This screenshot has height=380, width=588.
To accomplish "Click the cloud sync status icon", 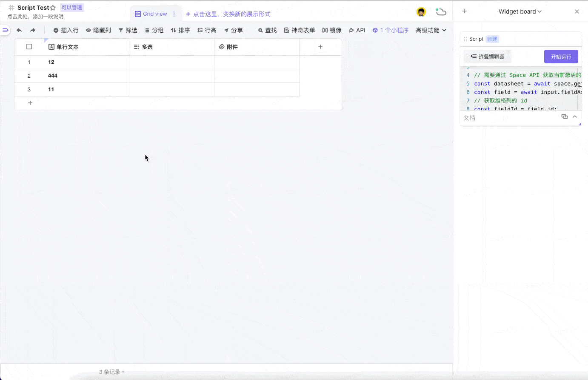I will (x=441, y=12).
